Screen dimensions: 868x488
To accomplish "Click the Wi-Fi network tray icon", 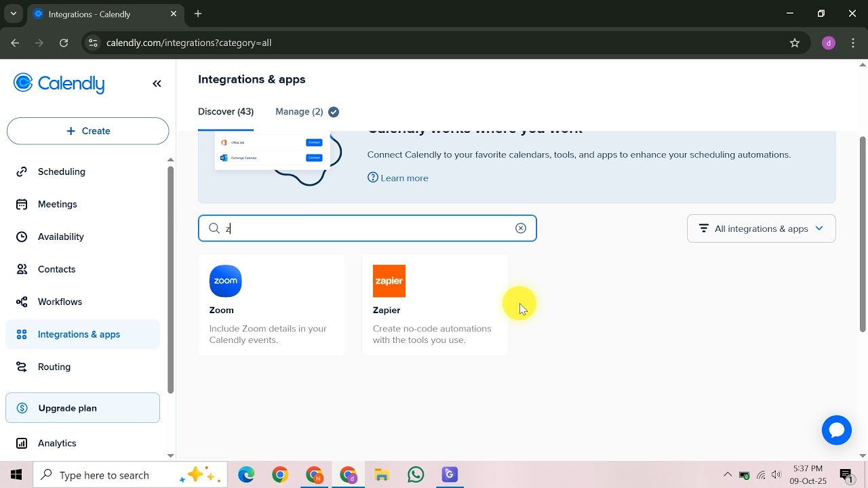I will 761,475.
